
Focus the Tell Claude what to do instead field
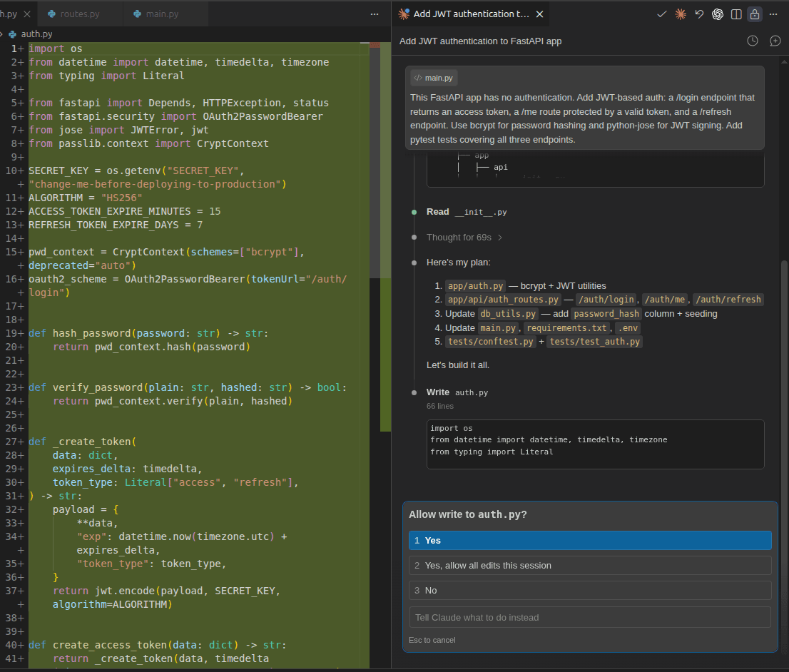[590, 616]
